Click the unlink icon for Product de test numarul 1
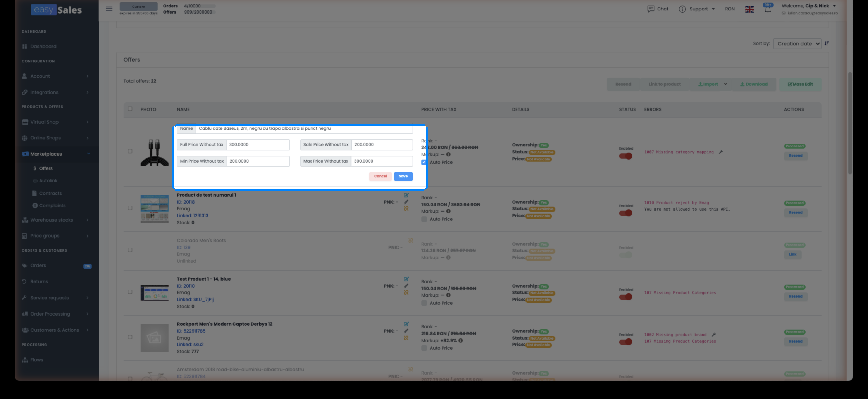The image size is (868, 399). [x=406, y=209]
